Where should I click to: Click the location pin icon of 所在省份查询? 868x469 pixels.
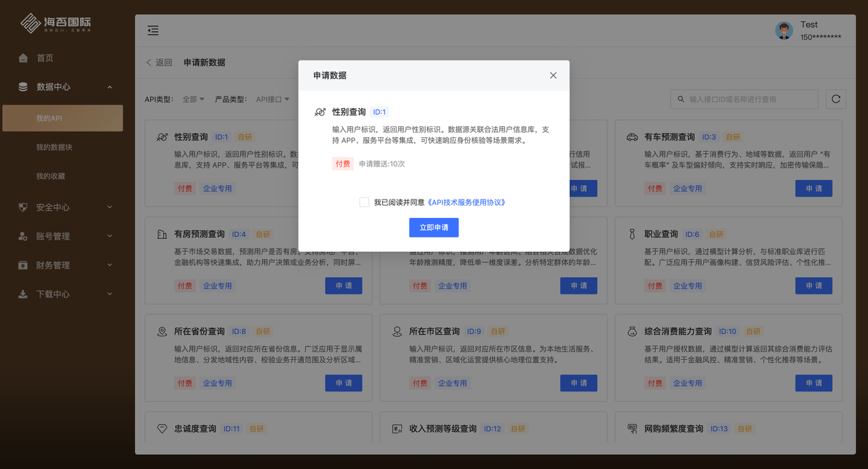tap(162, 332)
